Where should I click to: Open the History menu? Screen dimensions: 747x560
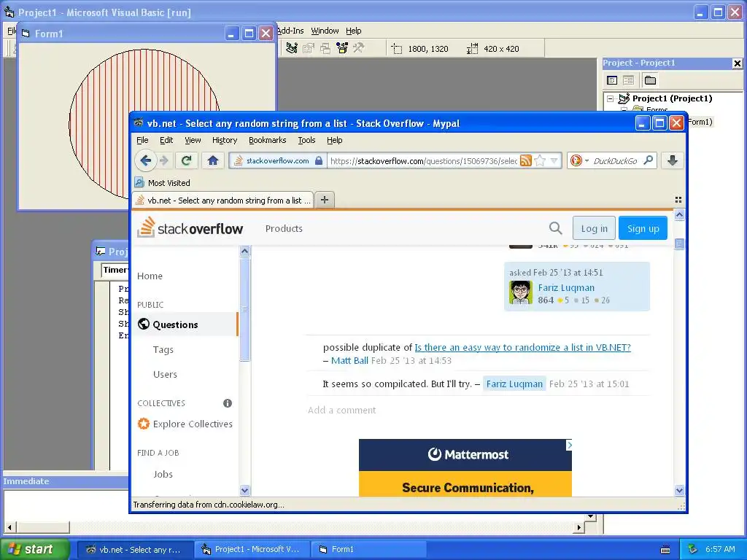tap(225, 140)
